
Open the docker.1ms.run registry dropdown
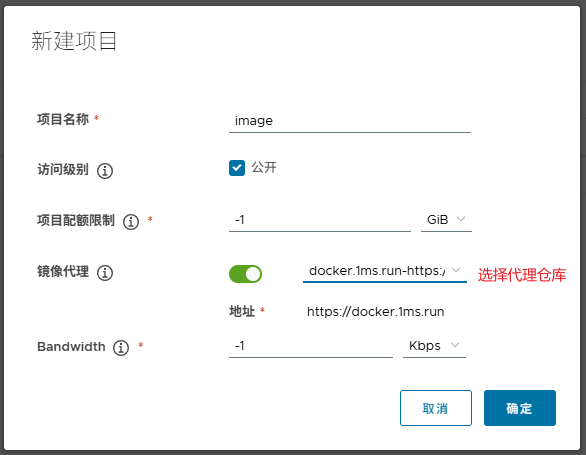(x=385, y=271)
